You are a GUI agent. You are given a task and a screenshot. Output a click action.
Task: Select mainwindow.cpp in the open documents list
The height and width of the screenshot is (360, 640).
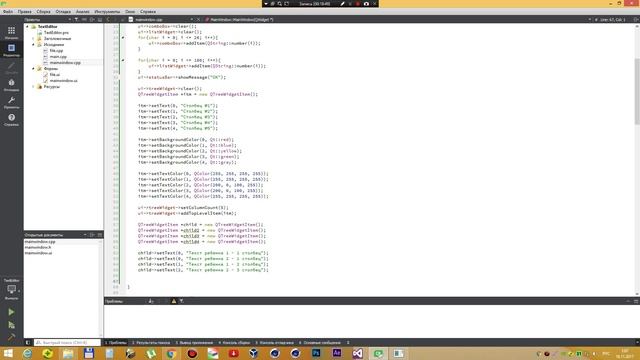(x=40, y=242)
